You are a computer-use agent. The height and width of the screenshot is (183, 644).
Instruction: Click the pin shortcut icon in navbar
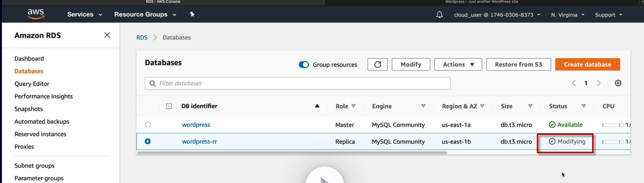pyautogui.click(x=192, y=14)
